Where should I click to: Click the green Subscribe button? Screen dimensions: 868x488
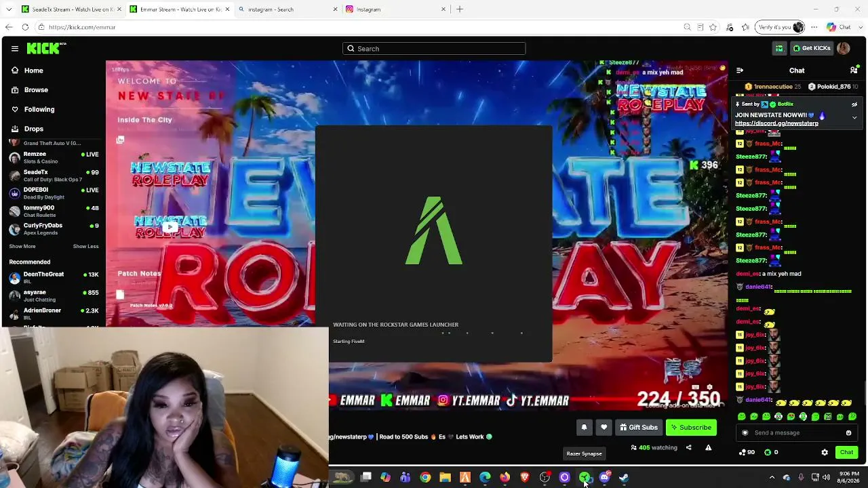[691, 428]
